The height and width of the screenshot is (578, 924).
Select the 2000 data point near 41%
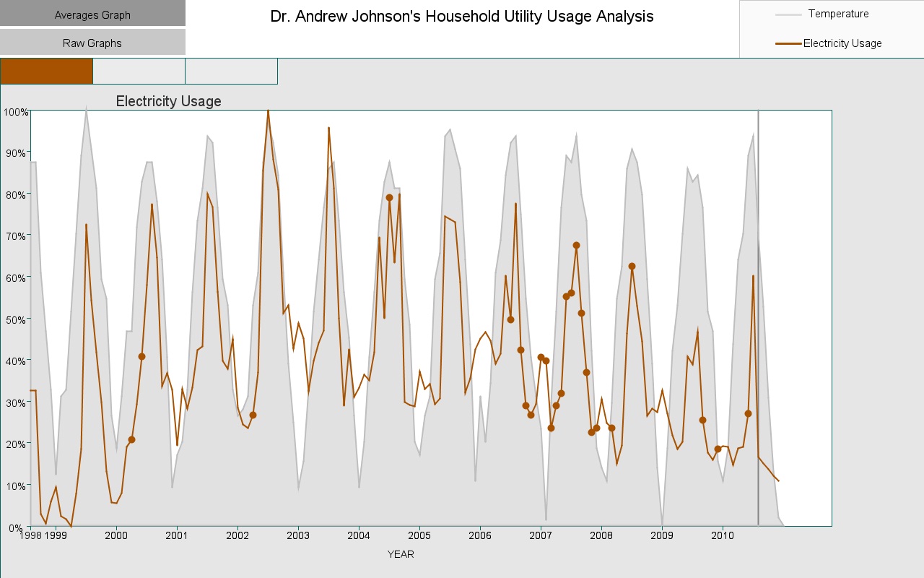(x=141, y=356)
